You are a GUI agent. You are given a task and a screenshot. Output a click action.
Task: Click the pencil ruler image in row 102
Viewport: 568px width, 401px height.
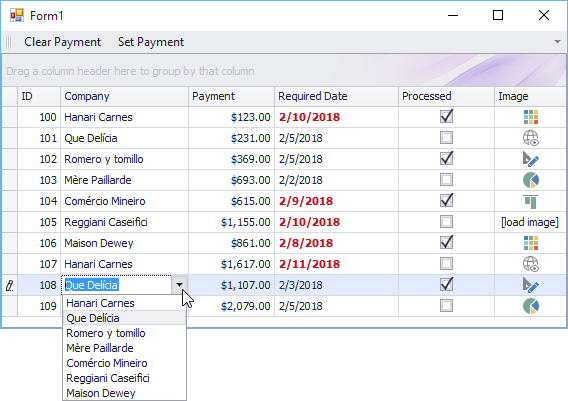point(531,159)
